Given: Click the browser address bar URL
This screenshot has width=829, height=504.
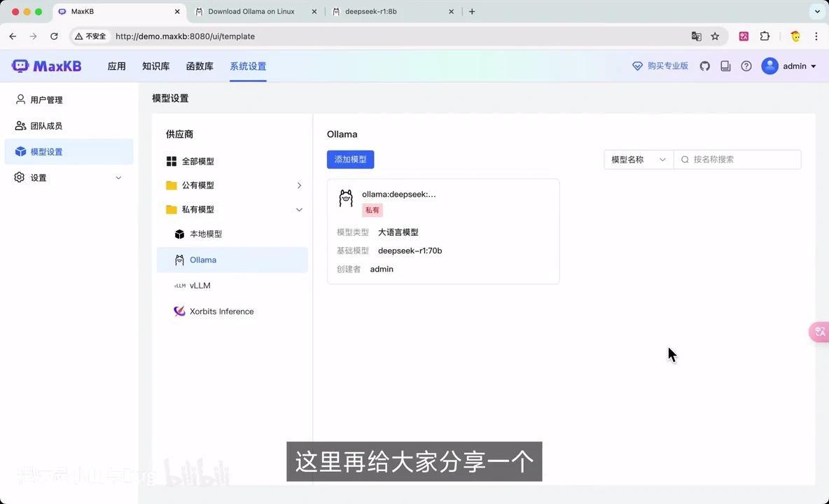Looking at the screenshot, I should 185,36.
